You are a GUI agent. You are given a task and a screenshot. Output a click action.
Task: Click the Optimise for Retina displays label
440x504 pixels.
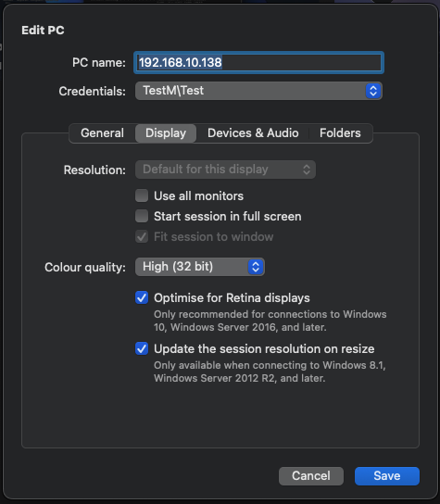(232, 298)
